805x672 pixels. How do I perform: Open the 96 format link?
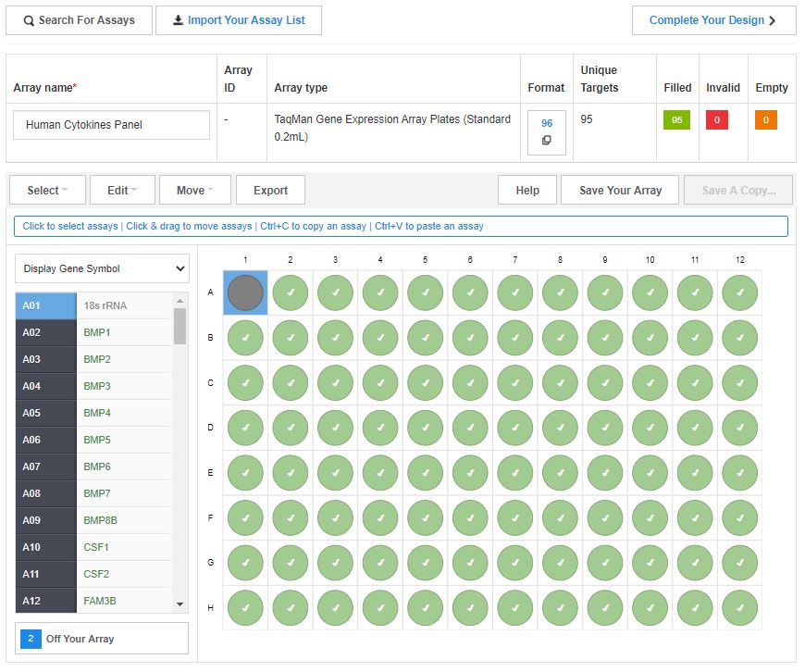click(x=546, y=122)
